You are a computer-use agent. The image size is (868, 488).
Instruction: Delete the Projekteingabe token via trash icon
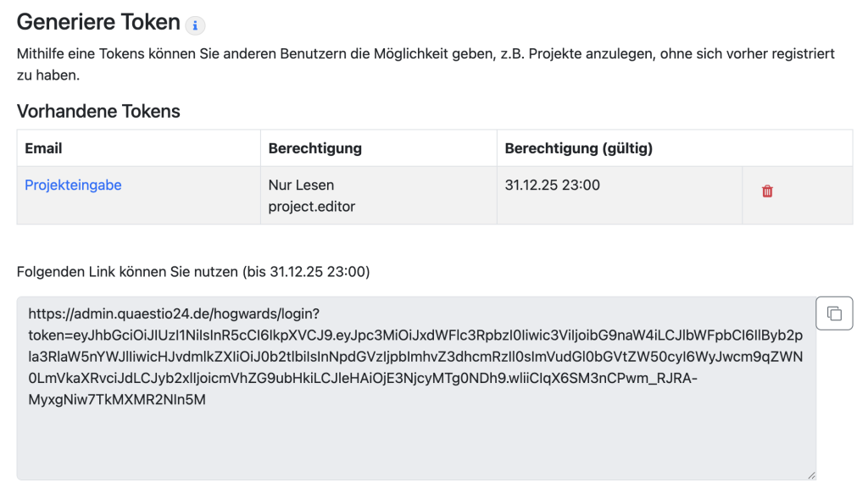pyautogui.click(x=767, y=191)
